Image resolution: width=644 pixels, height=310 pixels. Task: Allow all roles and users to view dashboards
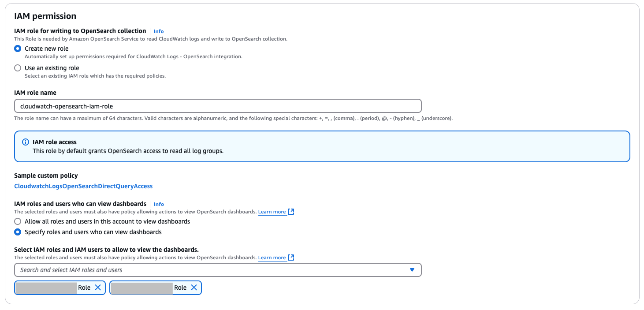18,221
